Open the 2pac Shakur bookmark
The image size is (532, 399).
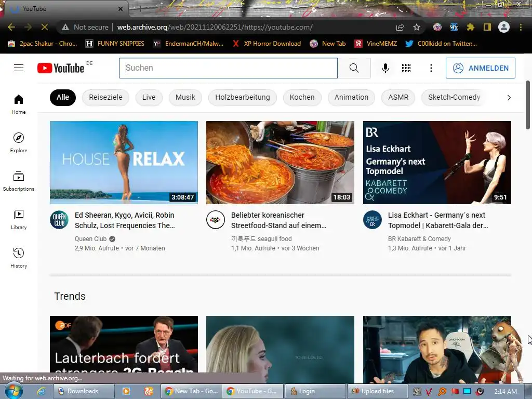[43, 44]
